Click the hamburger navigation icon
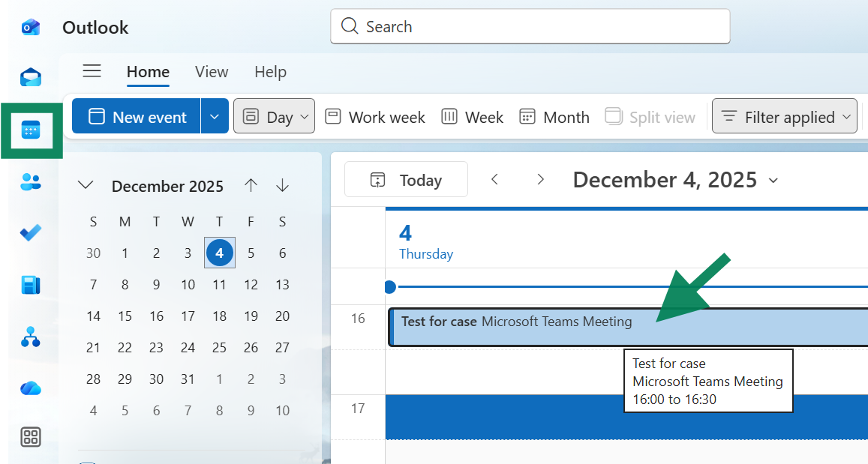The width and height of the screenshot is (868, 464). pos(92,71)
